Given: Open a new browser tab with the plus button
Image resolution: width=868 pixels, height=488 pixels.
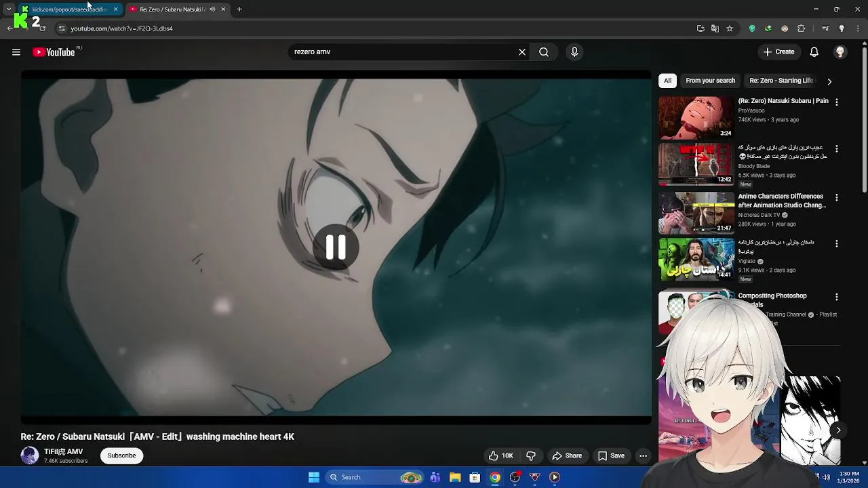Looking at the screenshot, I should [x=239, y=9].
